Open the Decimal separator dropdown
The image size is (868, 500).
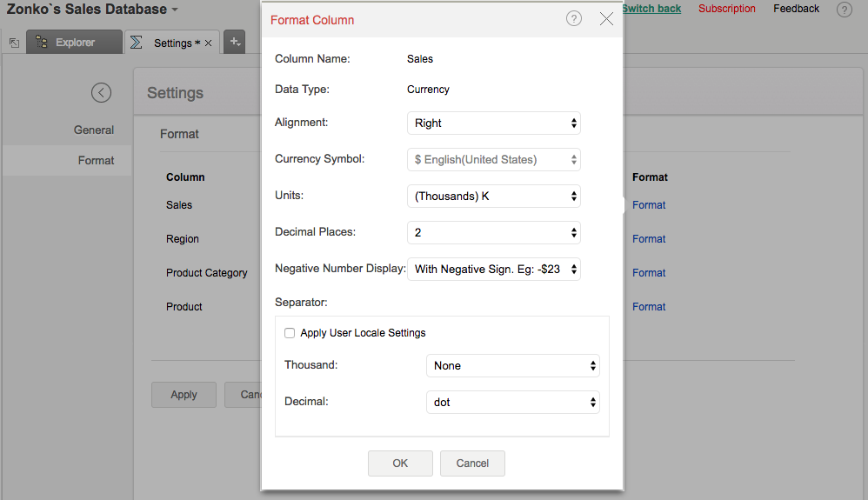tap(512, 403)
